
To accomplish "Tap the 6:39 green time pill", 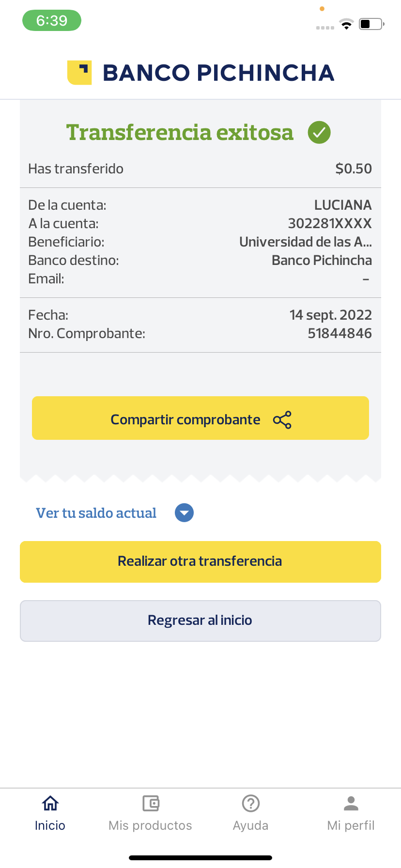I will click(52, 20).
